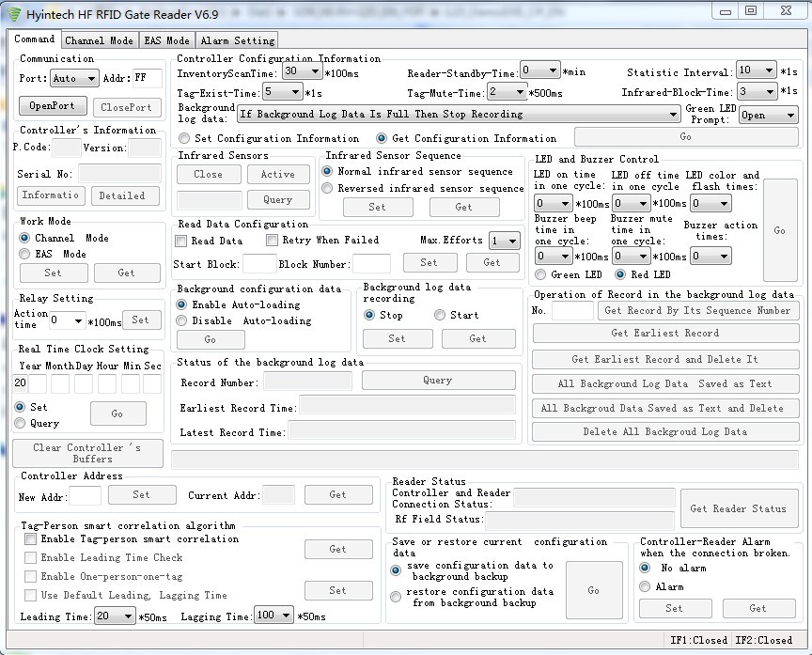Open the Statistic Interval dropdown
The width and height of the screenshot is (812, 655).
click(x=757, y=70)
